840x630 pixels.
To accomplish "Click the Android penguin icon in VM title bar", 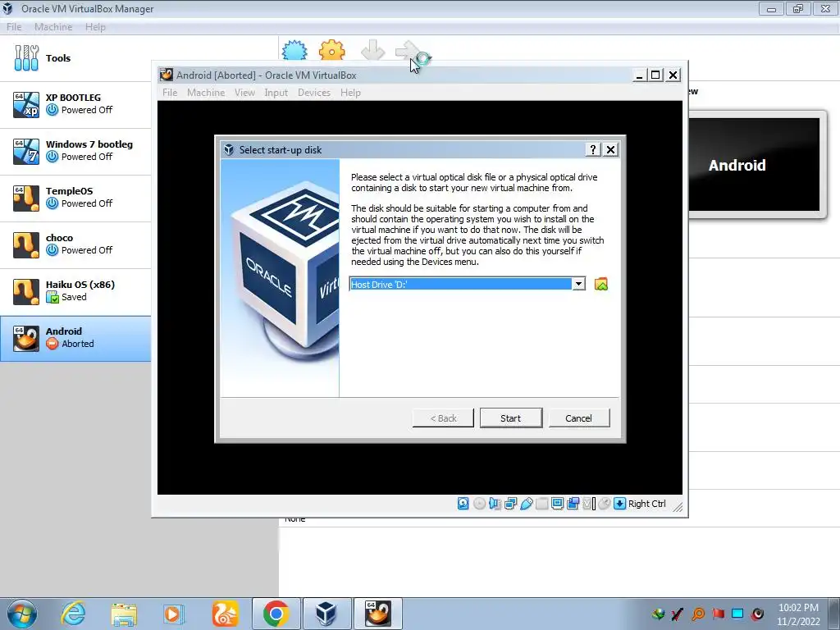I will tap(167, 75).
